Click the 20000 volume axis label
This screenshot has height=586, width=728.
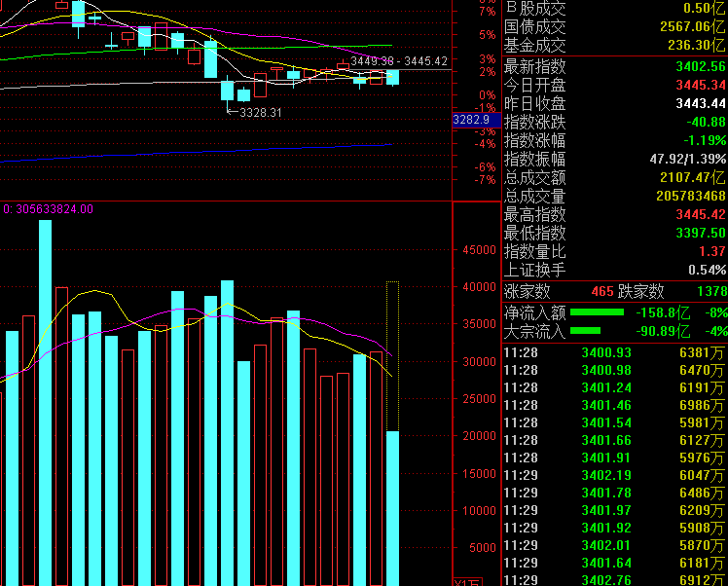click(x=480, y=435)
